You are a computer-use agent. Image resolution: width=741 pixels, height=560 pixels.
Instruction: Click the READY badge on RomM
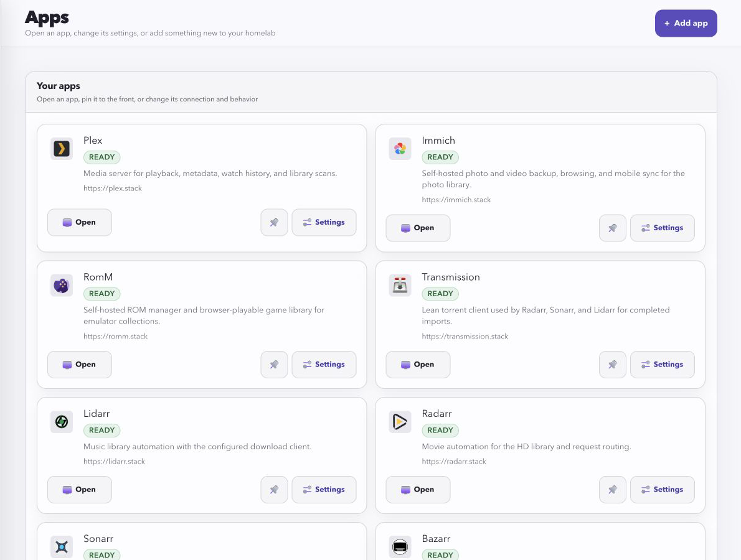101,294
